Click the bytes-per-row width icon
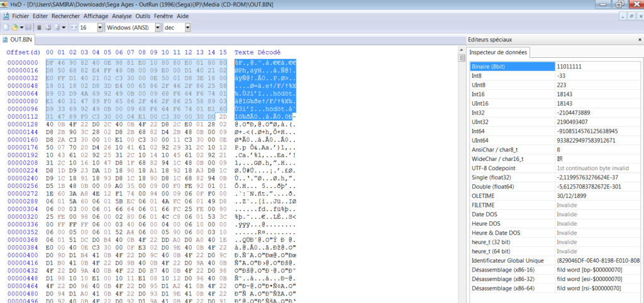The height and width of the screenshot is (303, 644). click(x=74, y=28)
